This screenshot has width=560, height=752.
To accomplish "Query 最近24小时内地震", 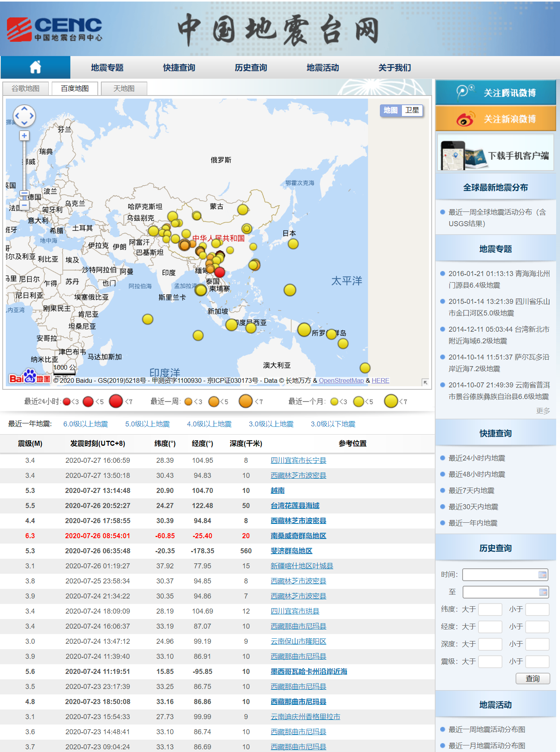I will [477, 458].
